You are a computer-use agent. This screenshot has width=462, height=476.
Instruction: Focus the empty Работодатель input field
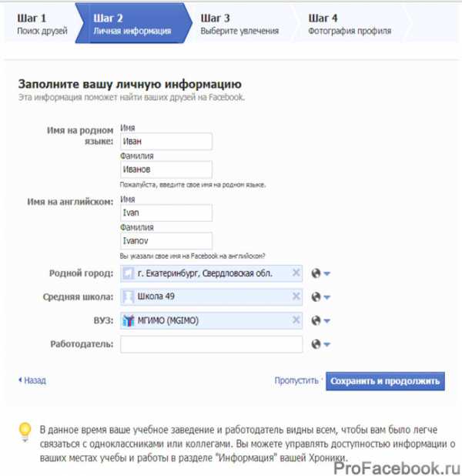pyautogui.click(x=211, y=344)
